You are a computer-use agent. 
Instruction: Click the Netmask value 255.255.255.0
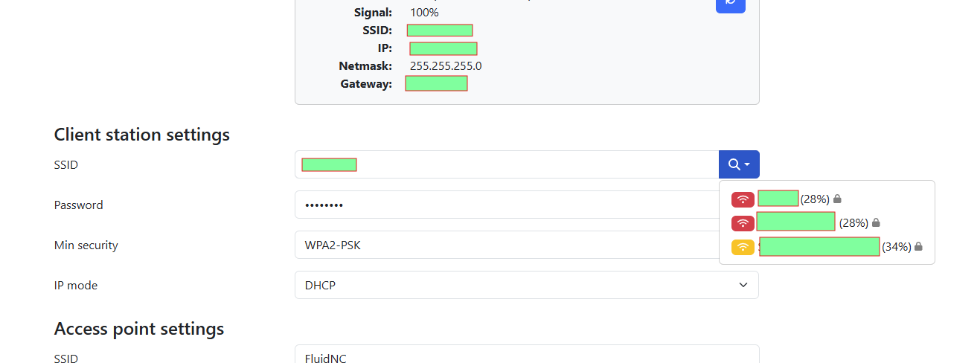tap(446, 66)
